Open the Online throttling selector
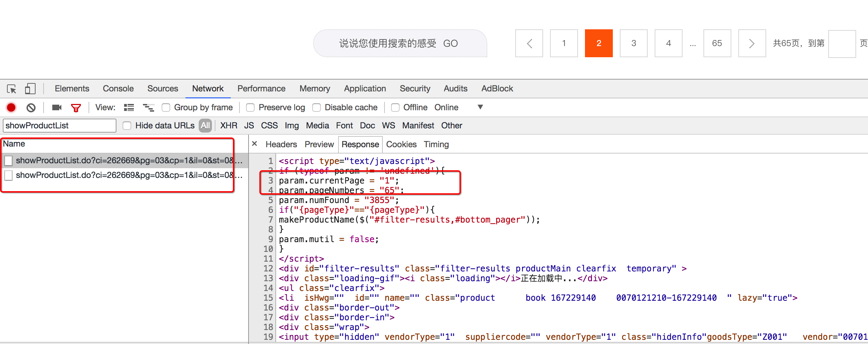 pos(446,107)
